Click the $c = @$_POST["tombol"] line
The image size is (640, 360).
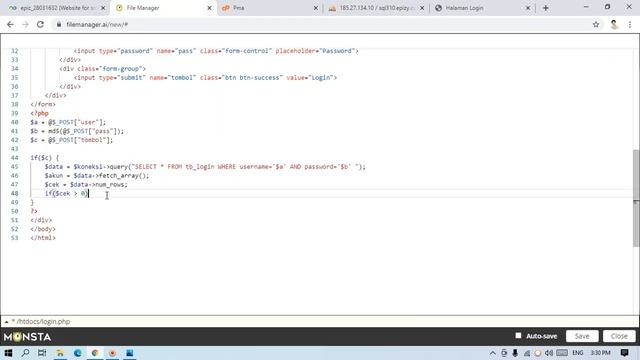pyautogui.click(x=71, y=140)
